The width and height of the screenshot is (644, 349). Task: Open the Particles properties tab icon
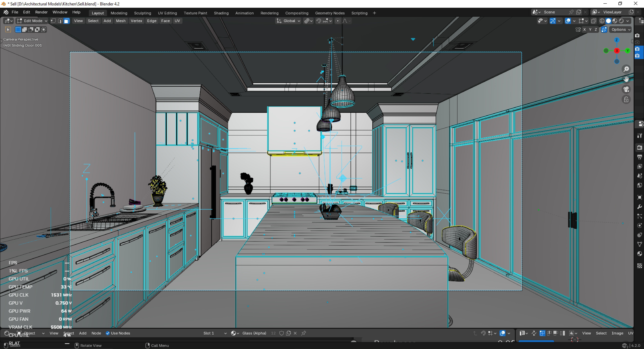pos(639,216)
